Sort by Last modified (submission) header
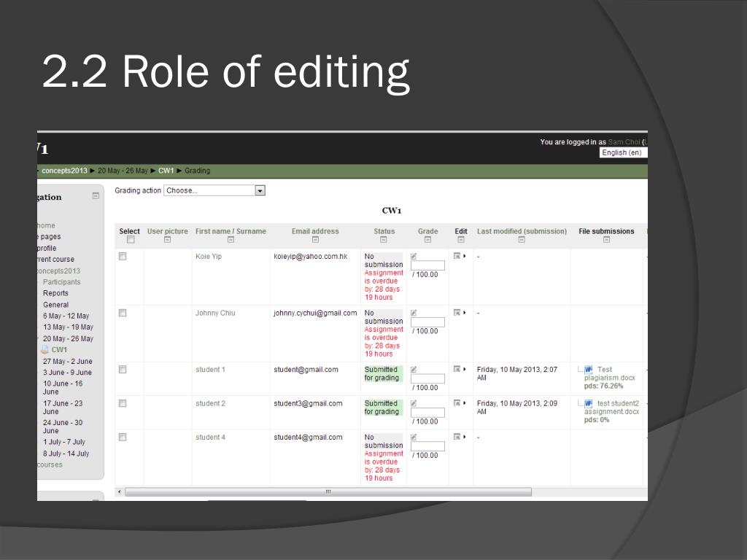 coord(522,231)
